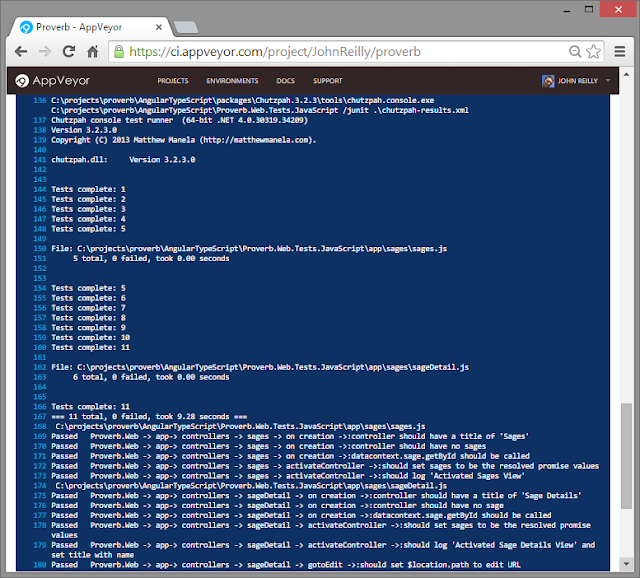The image size is (640, 578).
Task: Open the Projects menu item
Action: (173, 81)
